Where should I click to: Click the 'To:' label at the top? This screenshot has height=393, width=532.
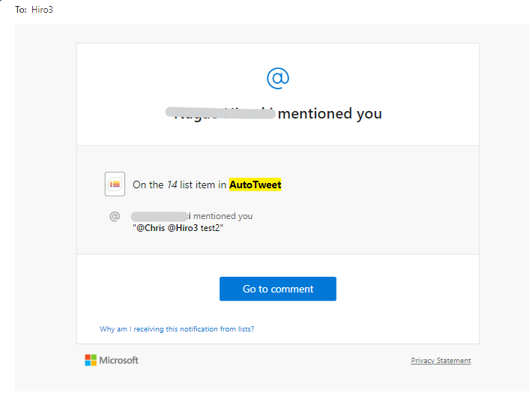pyautogui.click(x=21, y=10)
